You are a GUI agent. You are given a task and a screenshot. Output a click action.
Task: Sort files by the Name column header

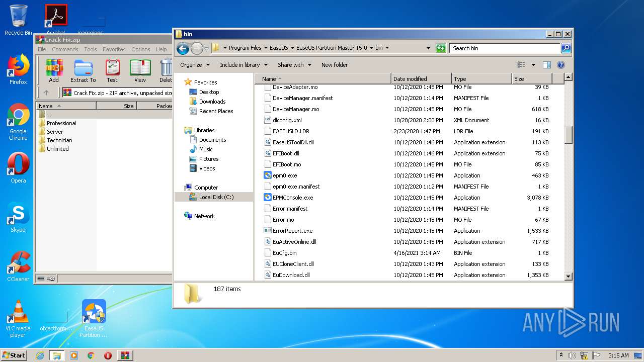tap(323, 79)
